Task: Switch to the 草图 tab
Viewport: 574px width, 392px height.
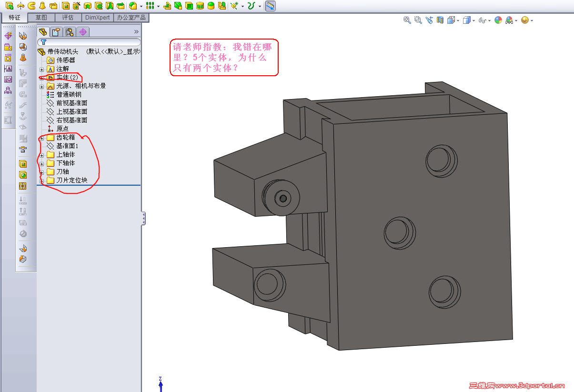Action: click(41, 17)
